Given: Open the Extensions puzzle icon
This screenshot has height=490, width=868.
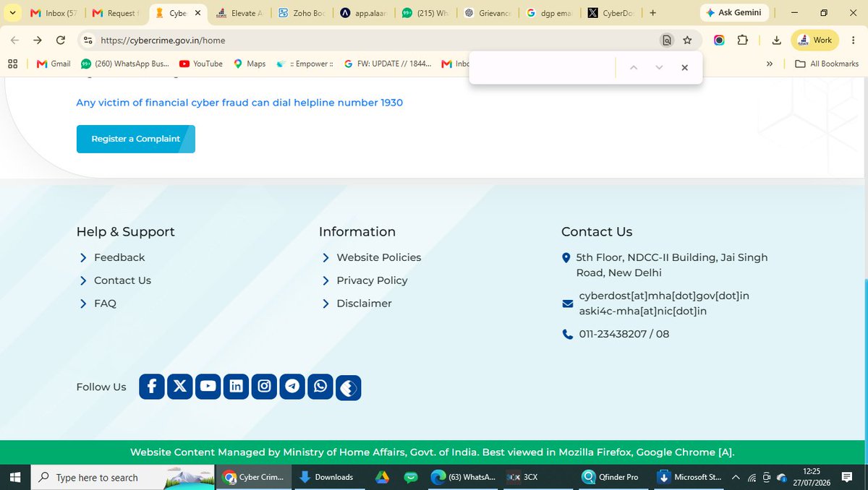Looking at the screenshot, I should point(743,40).
